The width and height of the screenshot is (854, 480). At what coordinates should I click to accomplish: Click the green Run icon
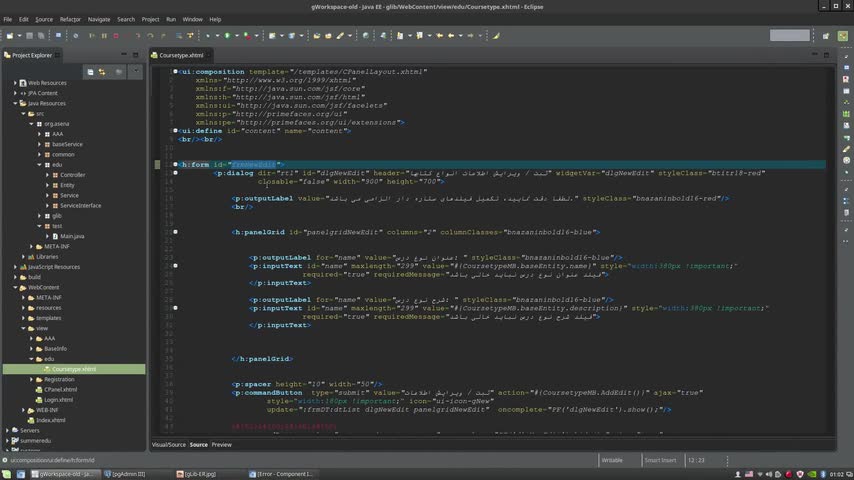click(x=228, y=36)
